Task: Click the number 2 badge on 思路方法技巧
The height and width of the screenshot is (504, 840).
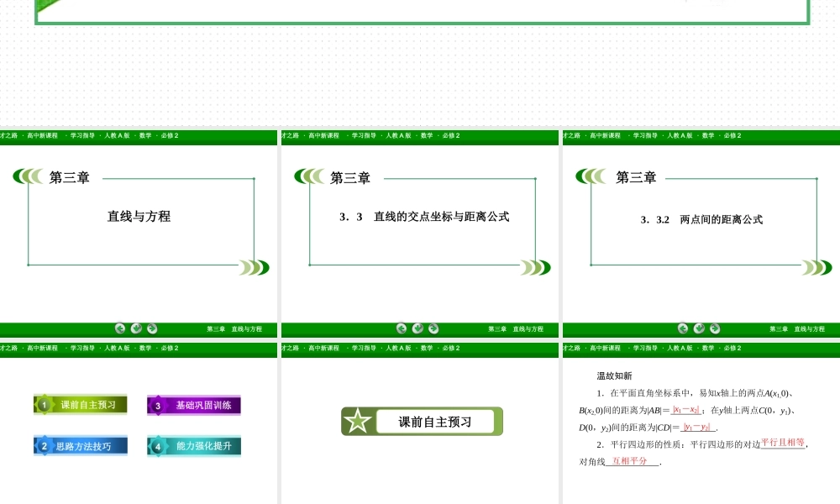Action: (x=44, y=445)
